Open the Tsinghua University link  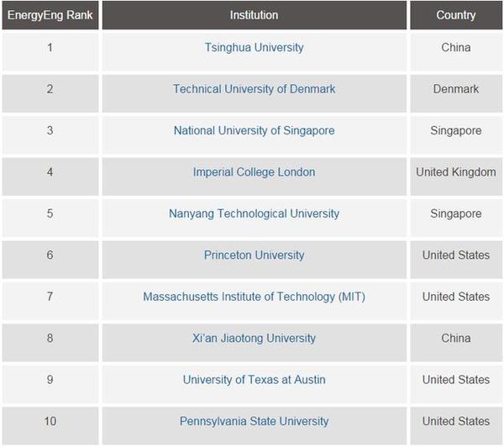[x=254, y=48]
